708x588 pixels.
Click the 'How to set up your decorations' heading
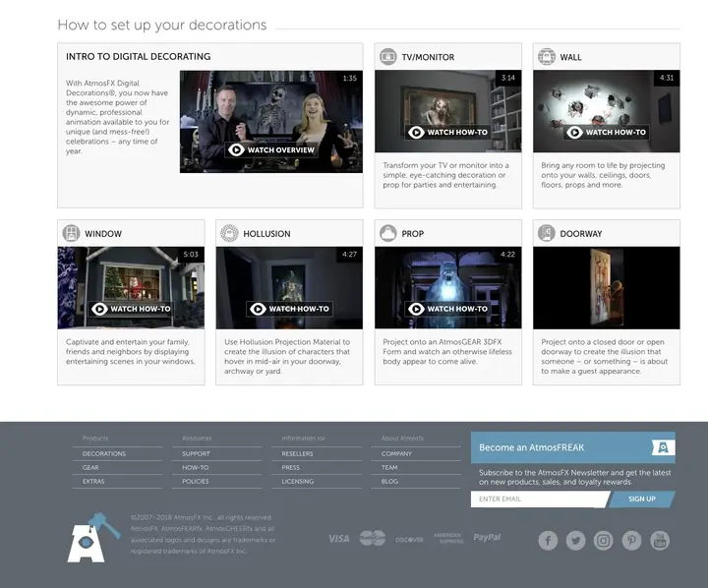point(162,25)
